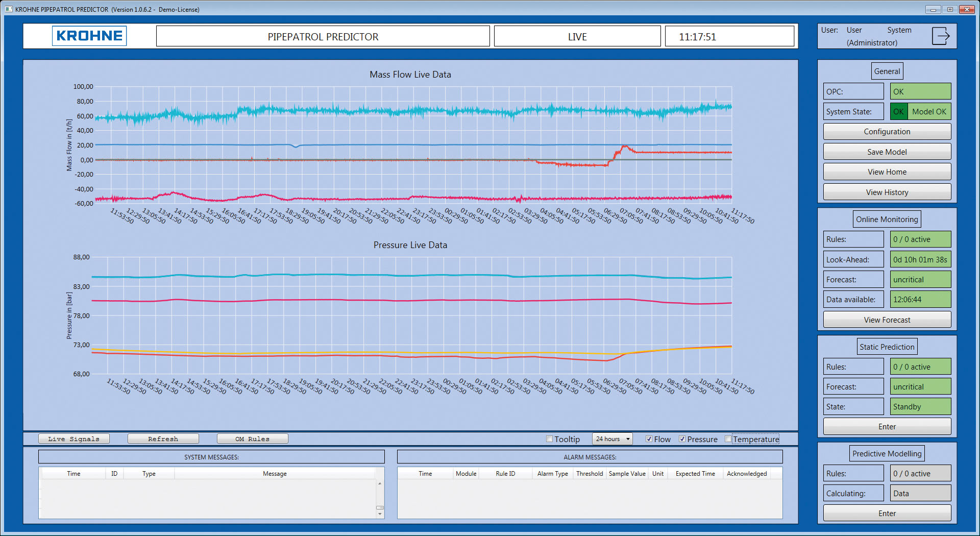Image resolution: width=980 pixels, height=536 pixels.
Task: Click Online Monitoring rules '0 / 0 active'
Action: coord(921,239)
